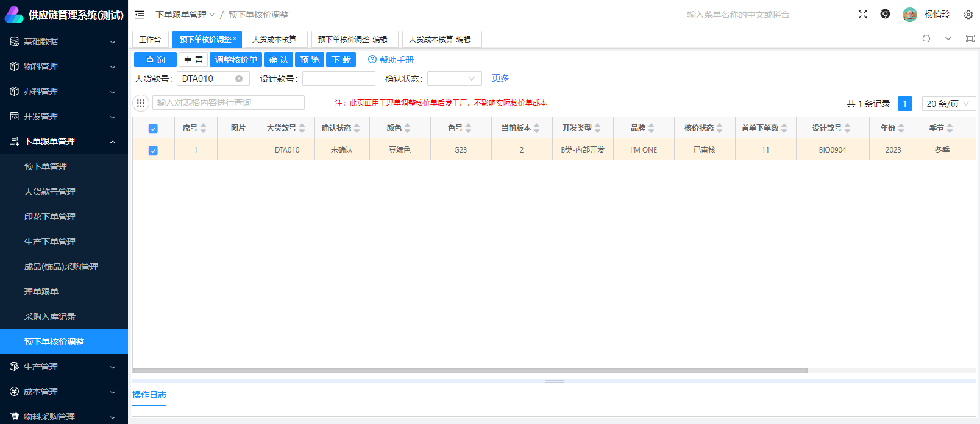Open the 确认状态 dropdown filter

[454, 79]
